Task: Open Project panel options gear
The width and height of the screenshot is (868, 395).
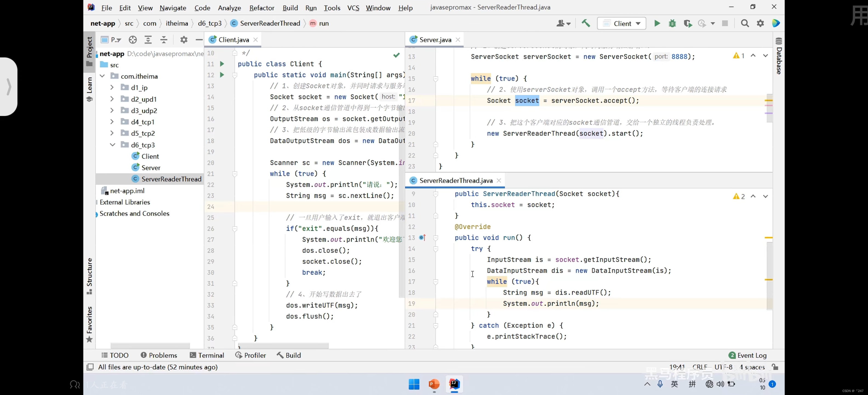Action: tap(184, 40)
